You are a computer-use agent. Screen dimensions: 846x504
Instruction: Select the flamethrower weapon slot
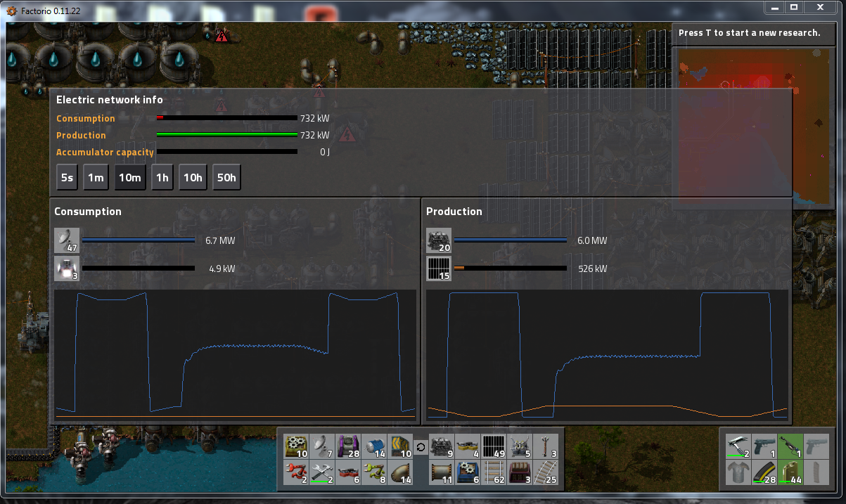coord(790,446)
